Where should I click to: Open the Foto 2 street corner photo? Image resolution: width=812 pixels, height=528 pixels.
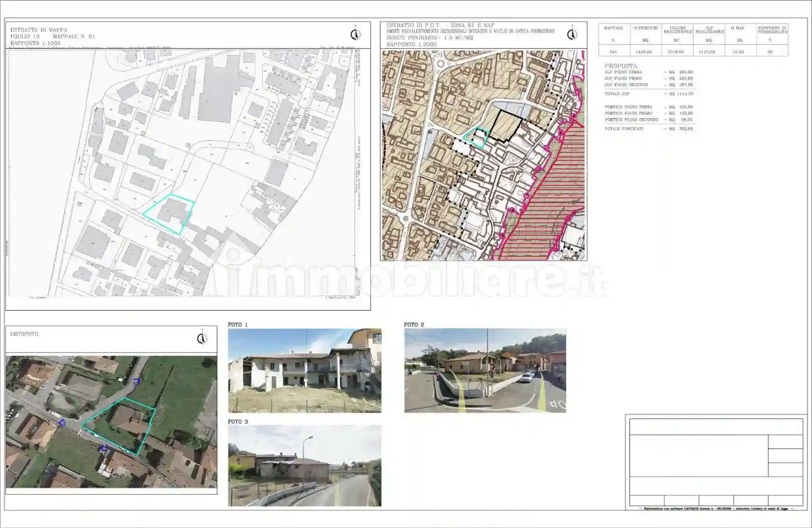pos(485,371)
